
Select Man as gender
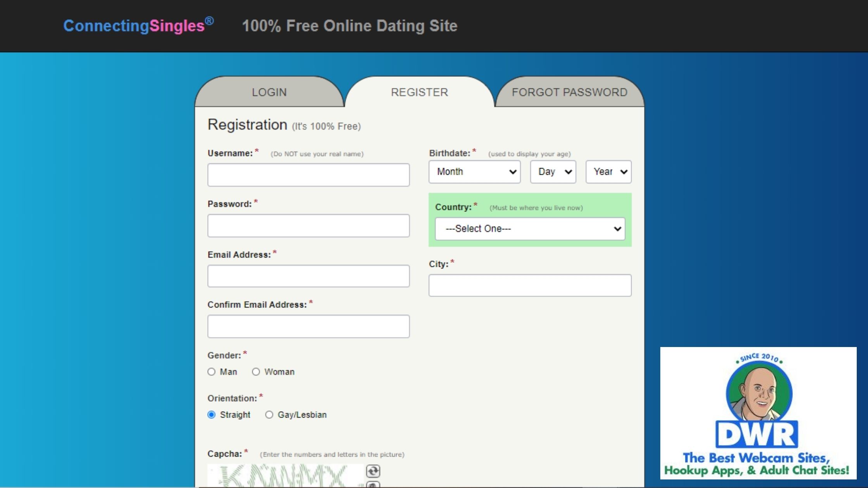[x=211, y=372]
